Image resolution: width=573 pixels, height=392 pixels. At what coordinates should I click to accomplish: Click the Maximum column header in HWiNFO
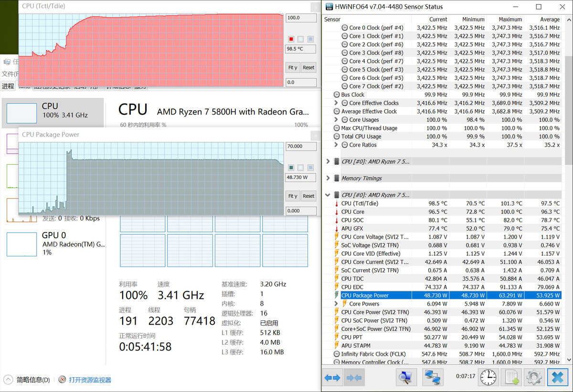point(510,20)
